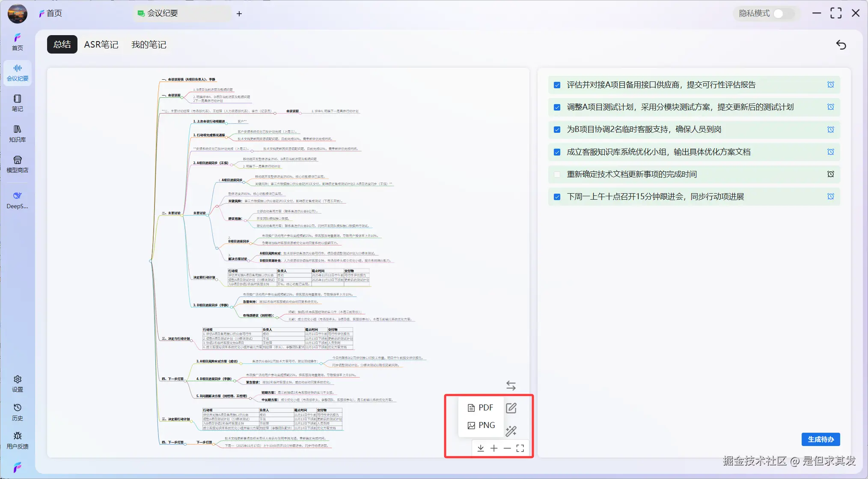868x479 pixels.
Task: Download the mind map using the download icon
Action: (x=480, y=448)
